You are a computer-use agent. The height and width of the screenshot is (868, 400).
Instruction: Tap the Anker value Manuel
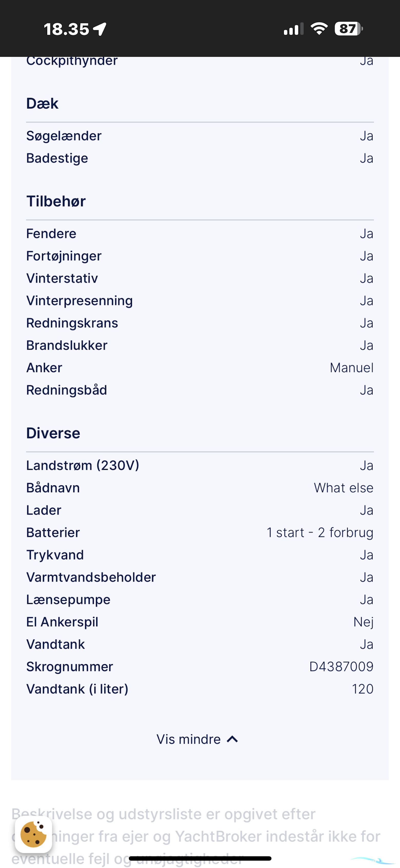pos(352,368)
